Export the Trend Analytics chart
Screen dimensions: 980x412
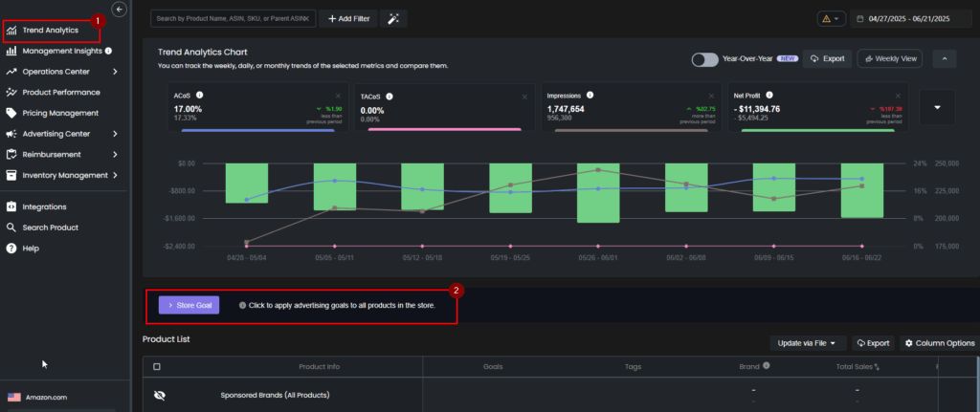[827, 58]
